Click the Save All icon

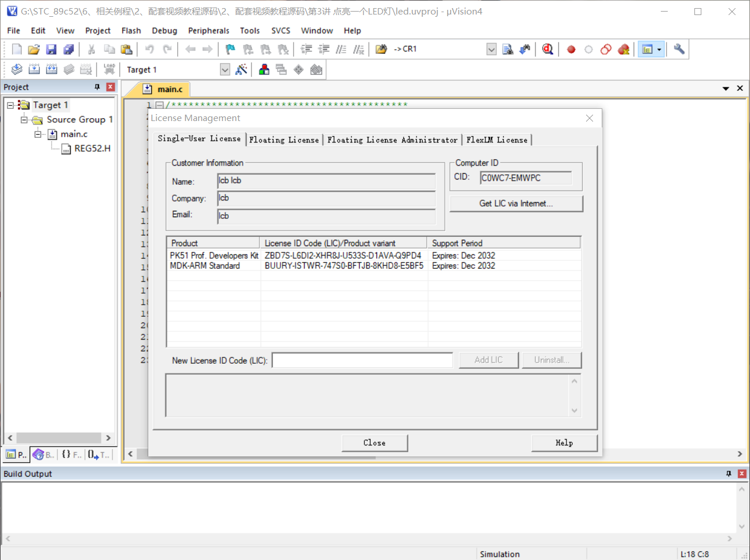click(x=69, y=49)
